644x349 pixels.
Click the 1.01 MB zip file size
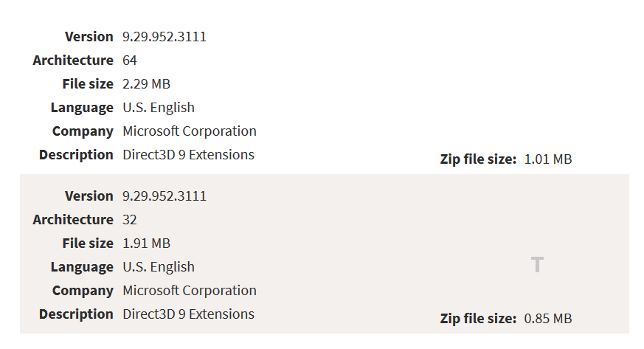pos(548,159)
